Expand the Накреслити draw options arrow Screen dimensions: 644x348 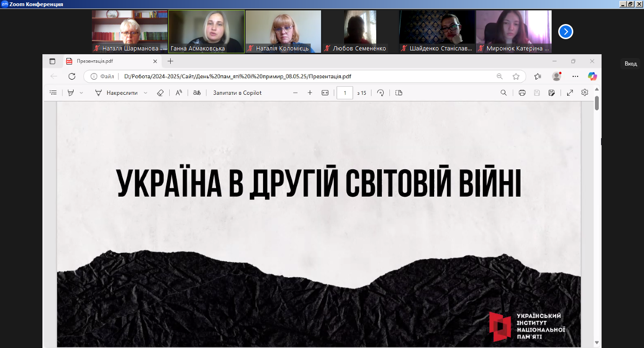(145, 93)
